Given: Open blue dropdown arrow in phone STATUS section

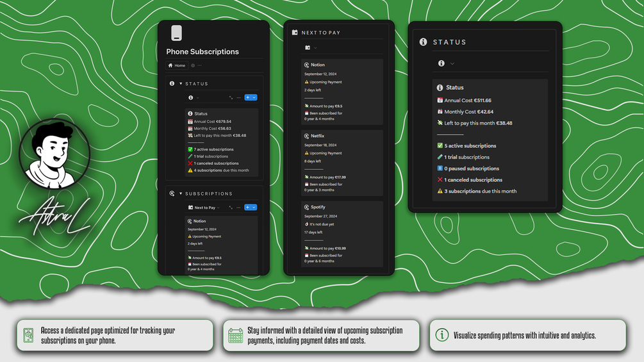Looking at the screenshot, I should click(254, 97).
